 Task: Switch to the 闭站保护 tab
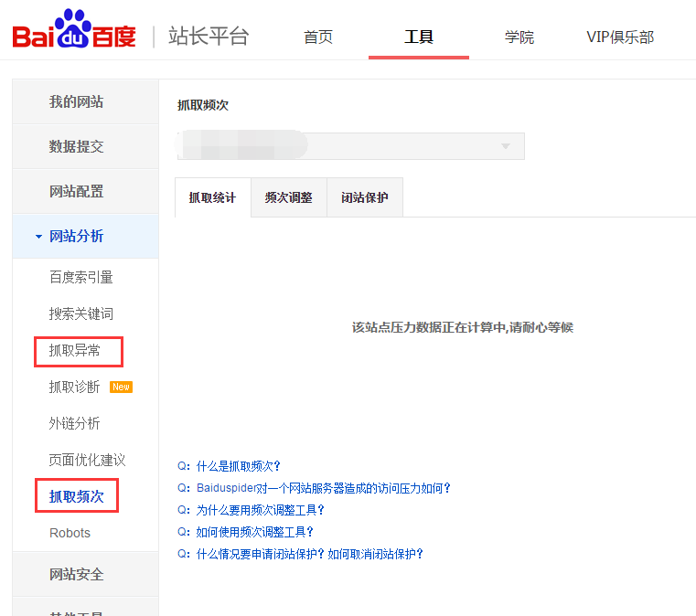(x=364, y=197)
